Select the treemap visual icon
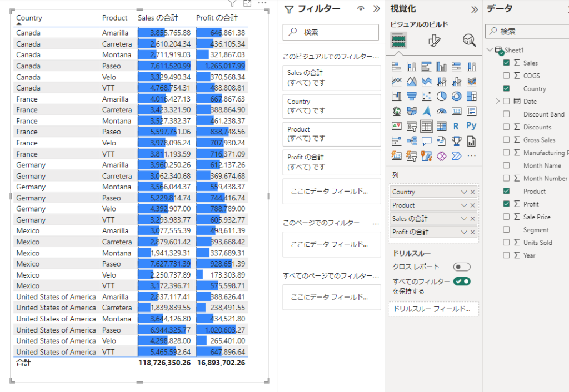This screenshot has height=392, width=569. click(x=472, y=96)
